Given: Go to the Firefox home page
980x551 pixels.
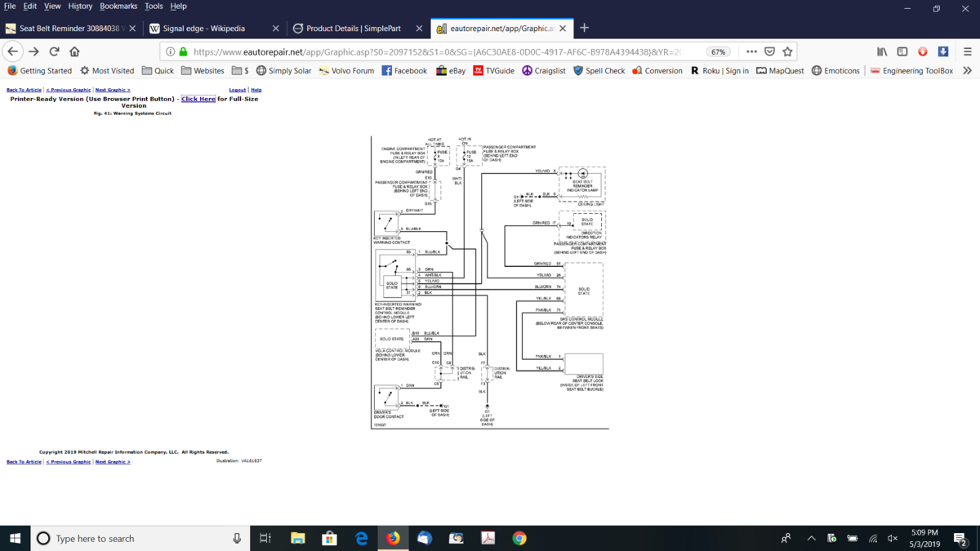Looking at the screenshot, I should [73, 51].
